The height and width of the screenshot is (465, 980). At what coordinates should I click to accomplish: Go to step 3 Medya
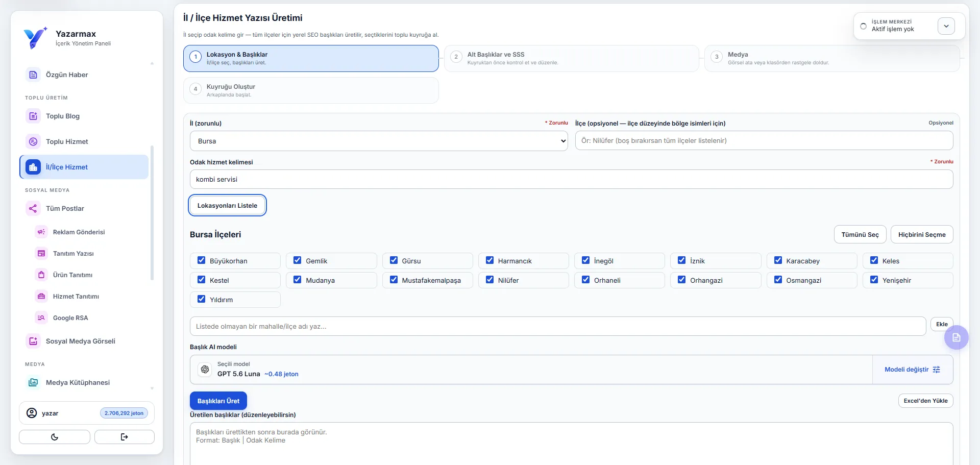point(832,58)
